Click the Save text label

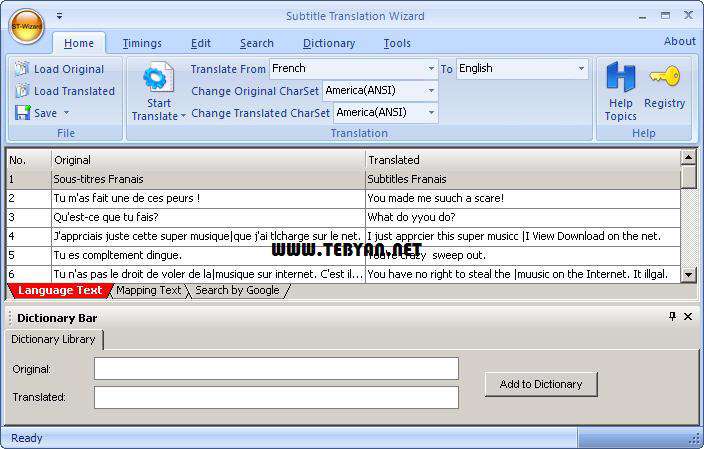point(45,113)
